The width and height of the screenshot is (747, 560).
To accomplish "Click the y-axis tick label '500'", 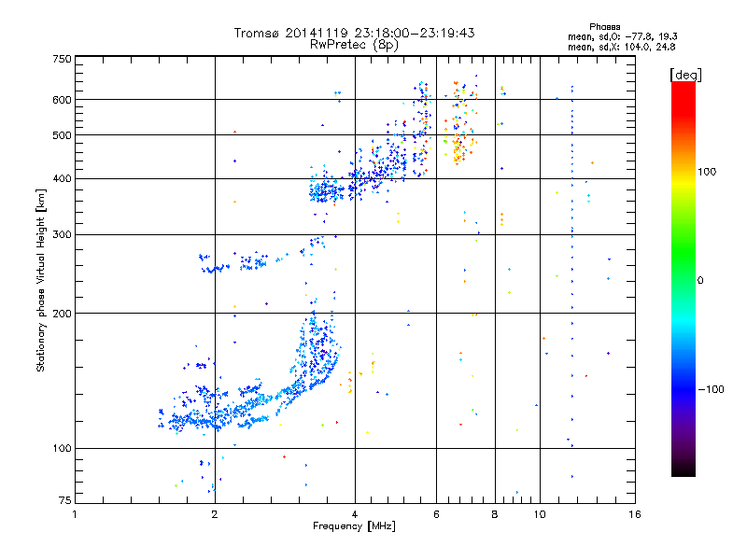I will 62,135.
